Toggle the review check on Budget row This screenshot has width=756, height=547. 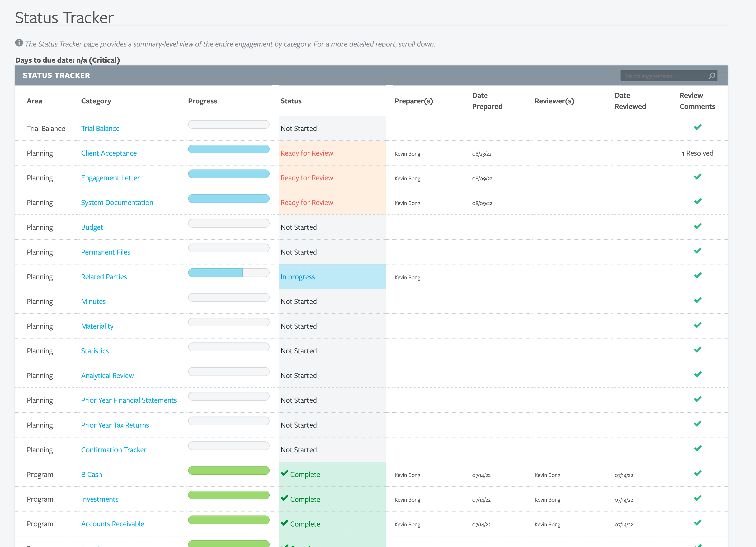point(698,226)
